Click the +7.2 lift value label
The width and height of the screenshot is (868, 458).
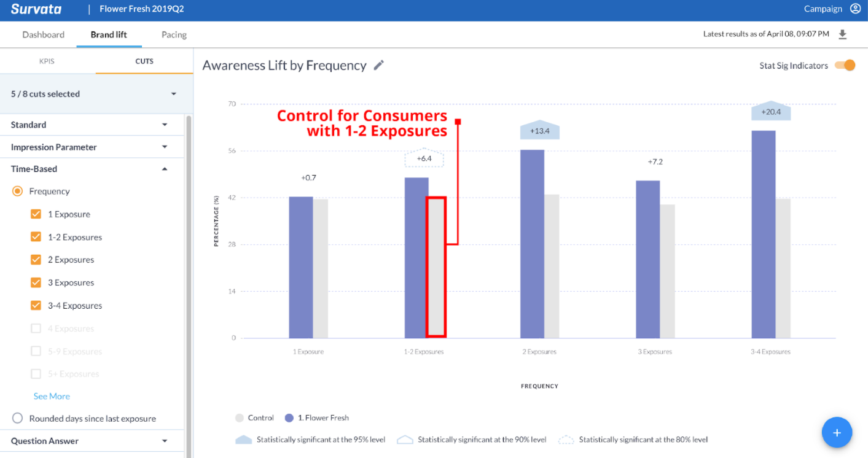pos(655,161)
